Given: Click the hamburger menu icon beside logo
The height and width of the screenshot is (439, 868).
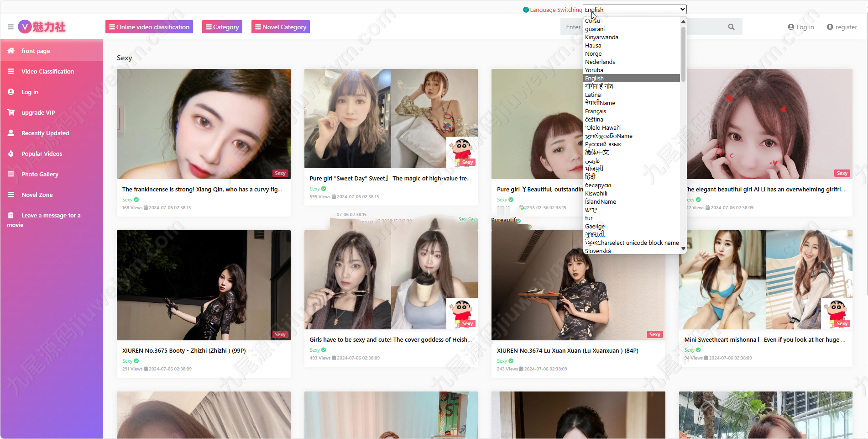Looking at the screenshot, I should click(10, 27).
